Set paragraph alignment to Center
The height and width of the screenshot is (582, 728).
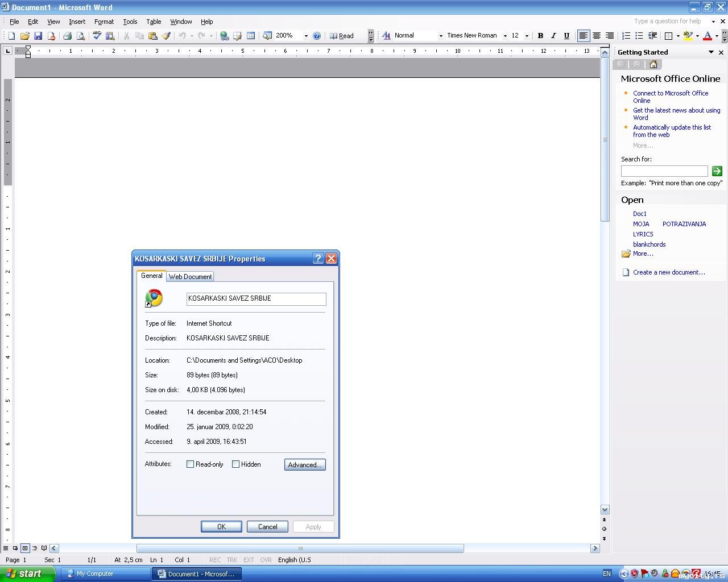point(597,36)
